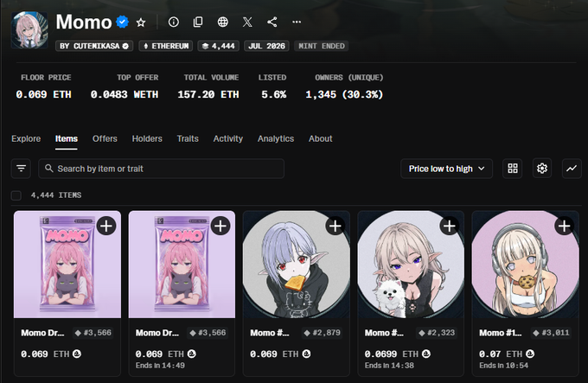Open the About tab

pyautogui.click(x=320, y=138)
